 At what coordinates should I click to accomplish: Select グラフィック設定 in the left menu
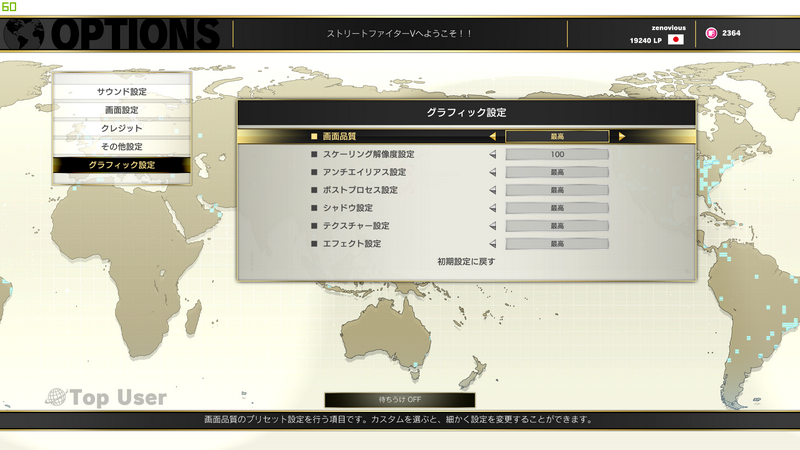pyautogui.click(x=122, y=165)
